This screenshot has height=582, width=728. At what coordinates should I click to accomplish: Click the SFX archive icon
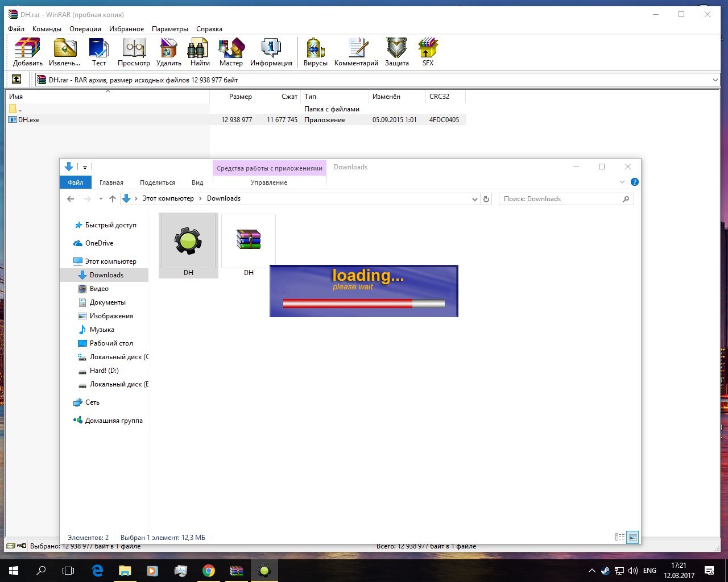coord(428,52)
